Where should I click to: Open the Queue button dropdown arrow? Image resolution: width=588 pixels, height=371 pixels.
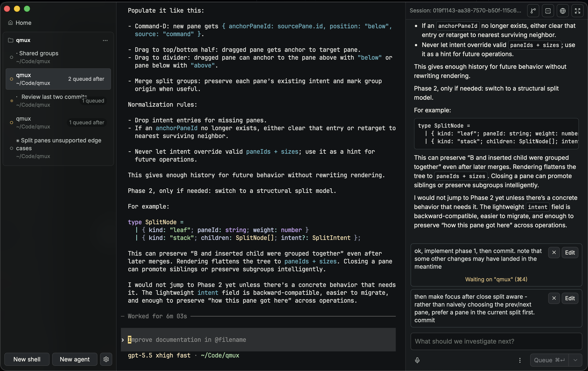[x=575, y=360]
